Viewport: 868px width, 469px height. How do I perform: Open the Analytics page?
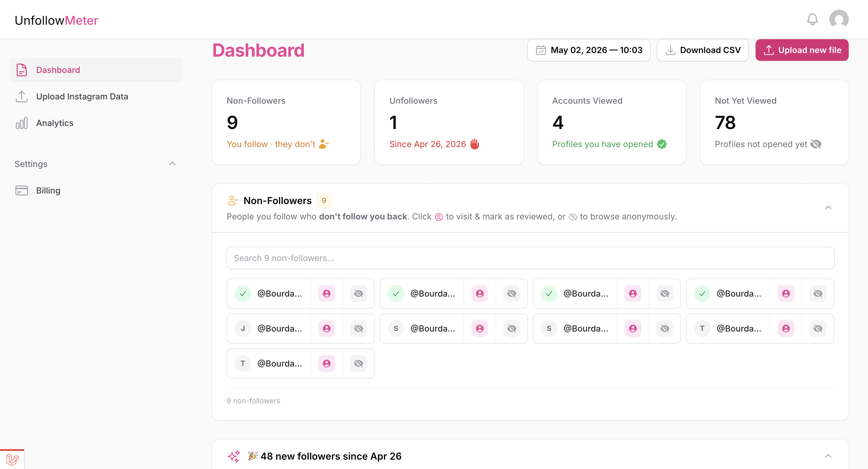[96, 123]
